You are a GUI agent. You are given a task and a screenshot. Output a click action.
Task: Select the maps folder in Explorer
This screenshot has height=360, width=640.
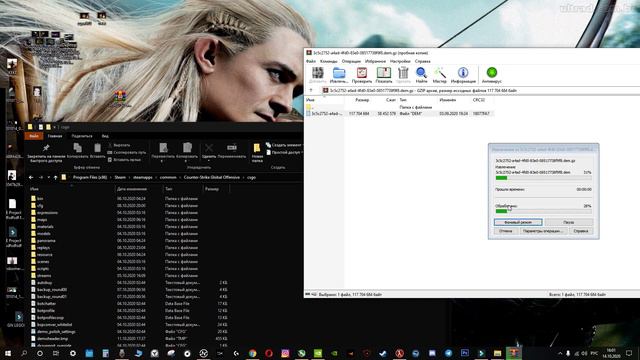[41, 220]
